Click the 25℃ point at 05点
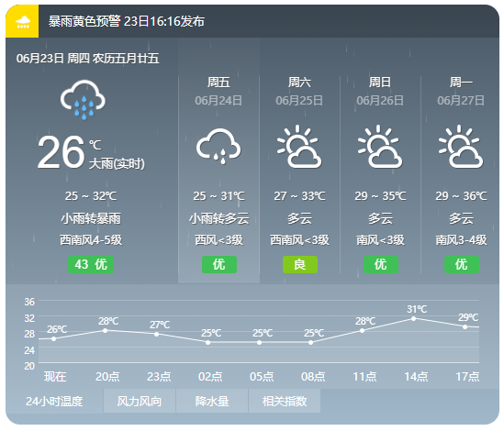Screen dimensions: 504x431 (x=259, y=343)
